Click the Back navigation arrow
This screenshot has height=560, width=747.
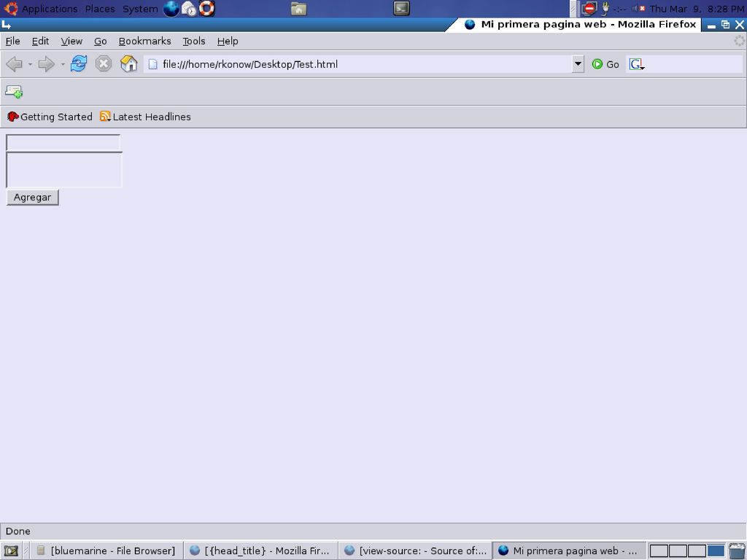click(x=15, y=64)
